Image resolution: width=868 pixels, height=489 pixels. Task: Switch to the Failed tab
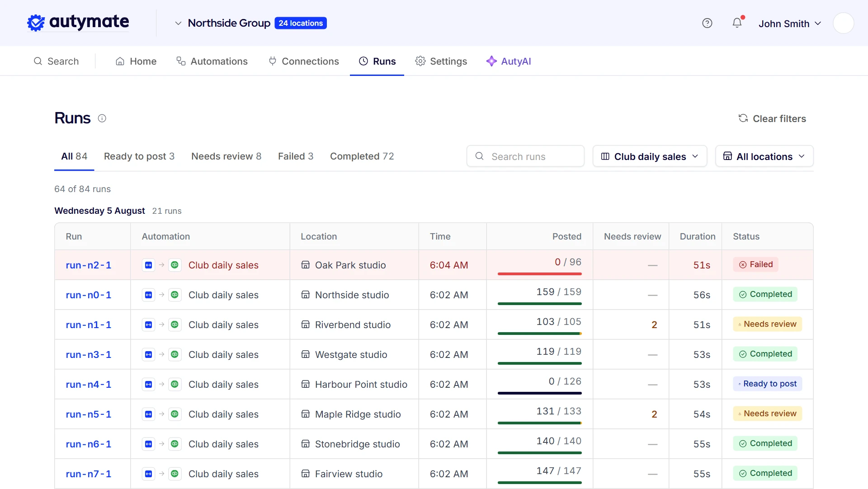coord(296,156)
